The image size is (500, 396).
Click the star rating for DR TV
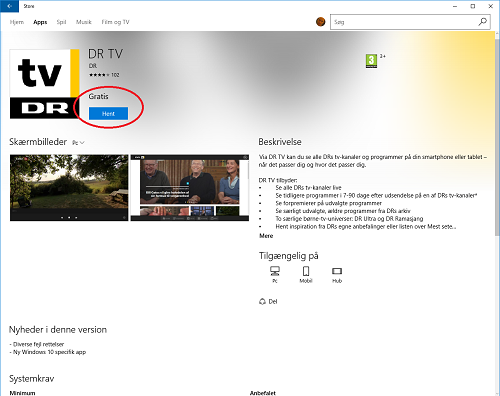coord(99,75)
